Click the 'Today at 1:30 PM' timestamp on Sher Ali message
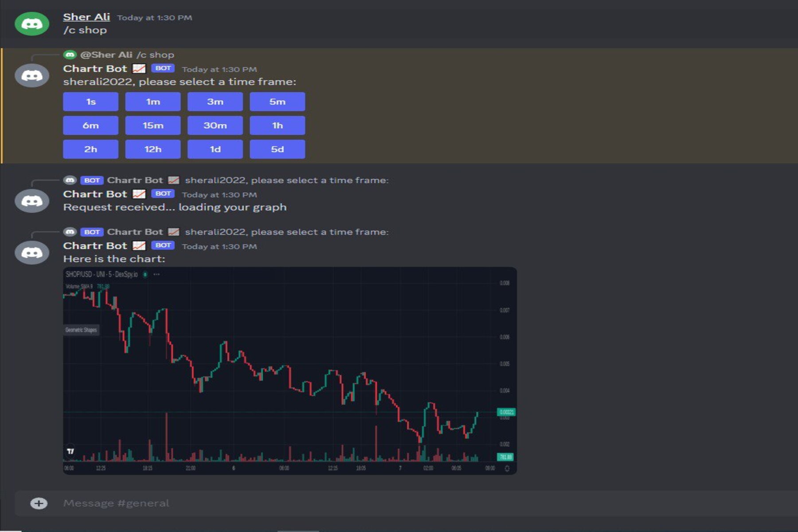Screen dimensions: 798x532 click(x=154, y=18)
